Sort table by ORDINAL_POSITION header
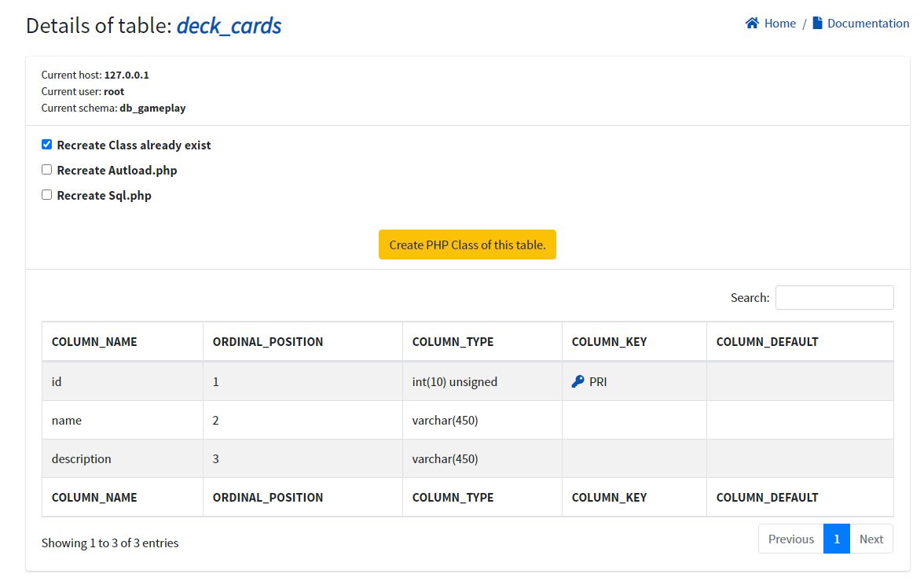This screenshot has width=924, height=585. (268, 342)
